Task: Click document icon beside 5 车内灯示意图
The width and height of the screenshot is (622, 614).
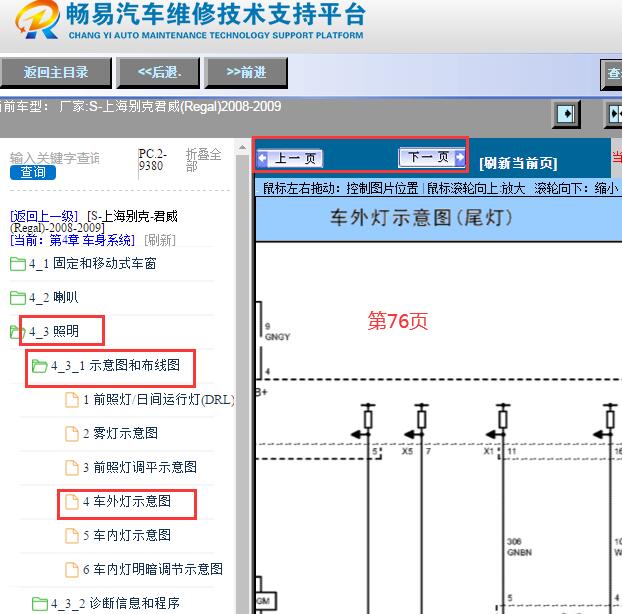Action: [x=72, y=536]
